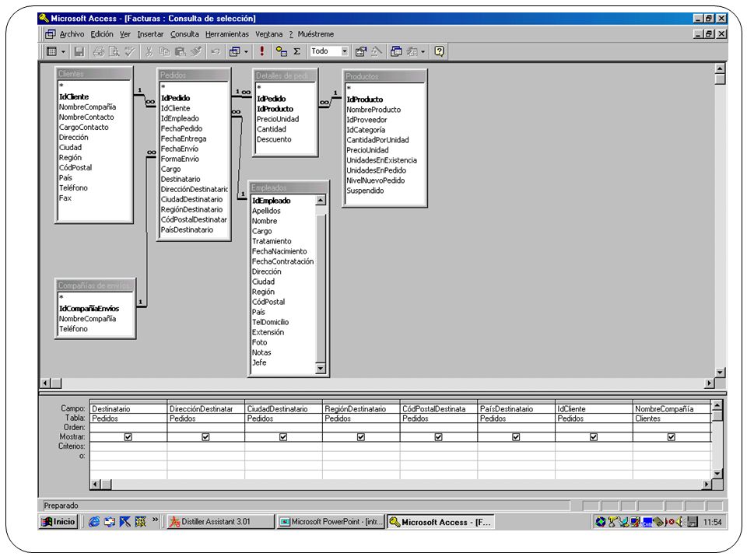Open the Properties toolbar icon
This screenshot has height=560, width=747.
[361, 51]
